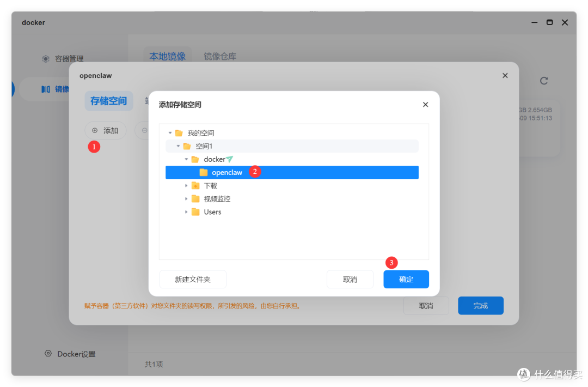
Task: Close the 添加存储空间 dialog
Action: pyautogui.click(x=425, y=104)
